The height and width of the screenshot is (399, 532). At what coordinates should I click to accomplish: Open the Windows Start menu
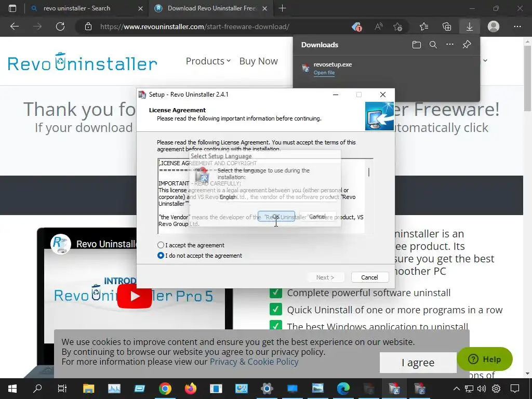(12, 389)
